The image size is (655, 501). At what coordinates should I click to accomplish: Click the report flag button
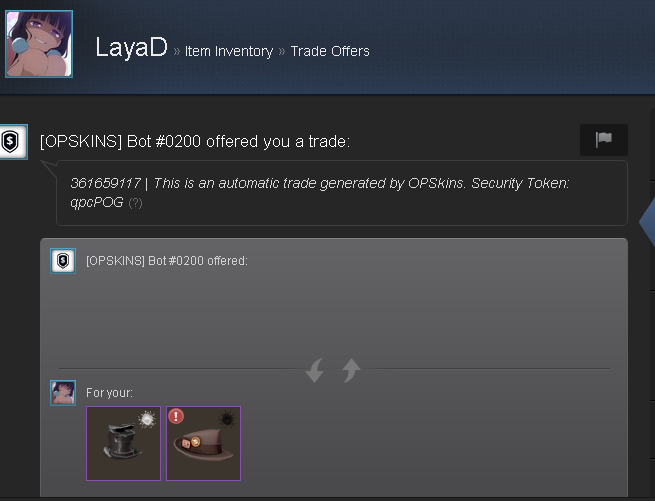tap(604, 140)
